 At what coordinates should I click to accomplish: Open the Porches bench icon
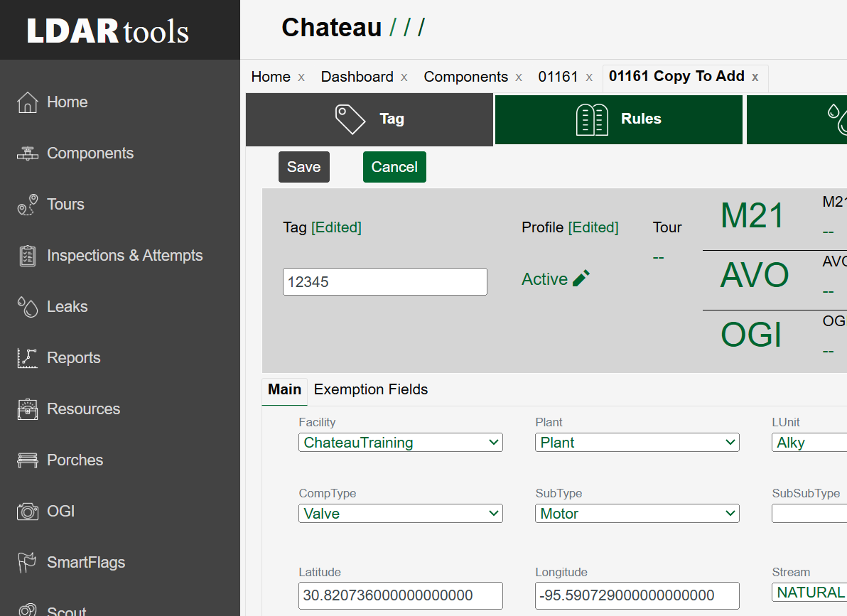pyautogui.click(x=28, y=460)
